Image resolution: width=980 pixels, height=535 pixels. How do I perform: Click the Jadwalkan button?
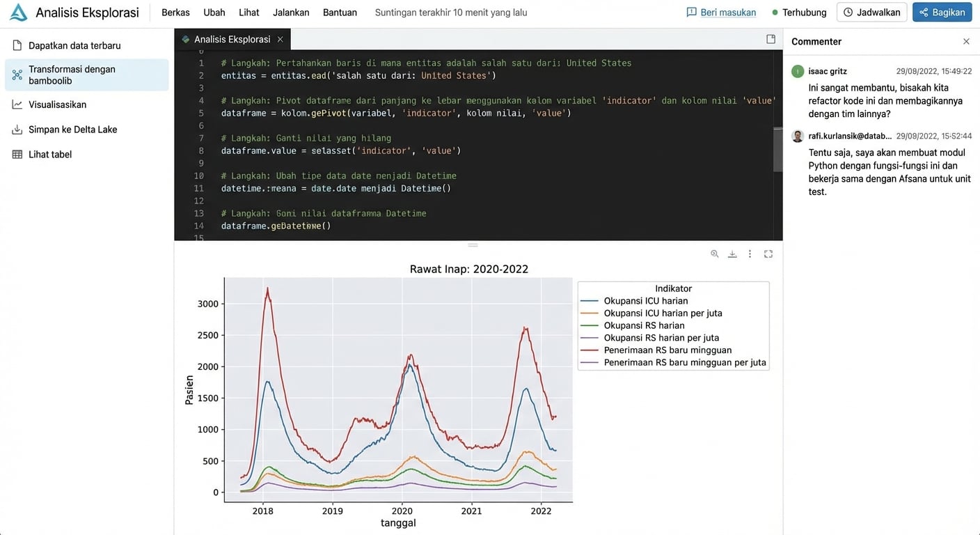click(871, 13)
